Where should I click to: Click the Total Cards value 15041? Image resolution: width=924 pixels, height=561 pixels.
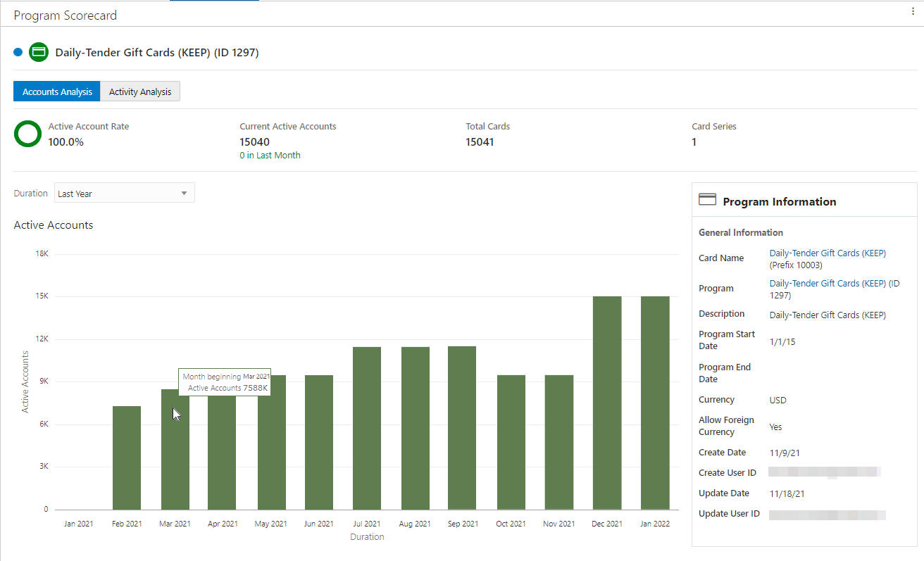480,142
